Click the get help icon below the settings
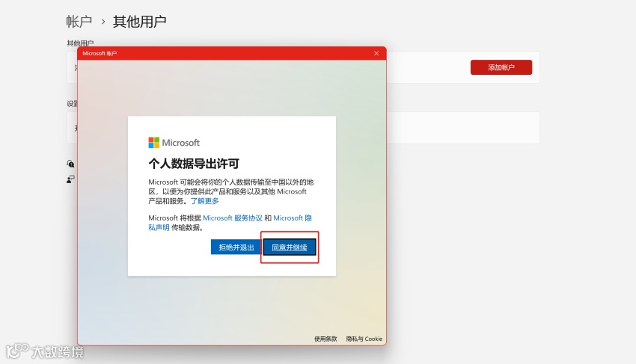 coord(70,164)
